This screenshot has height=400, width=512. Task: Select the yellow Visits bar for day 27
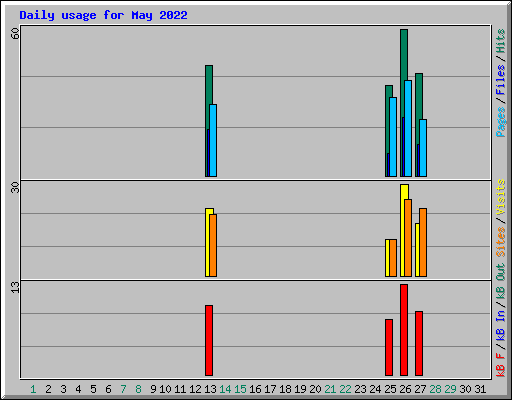click(417, 250)
